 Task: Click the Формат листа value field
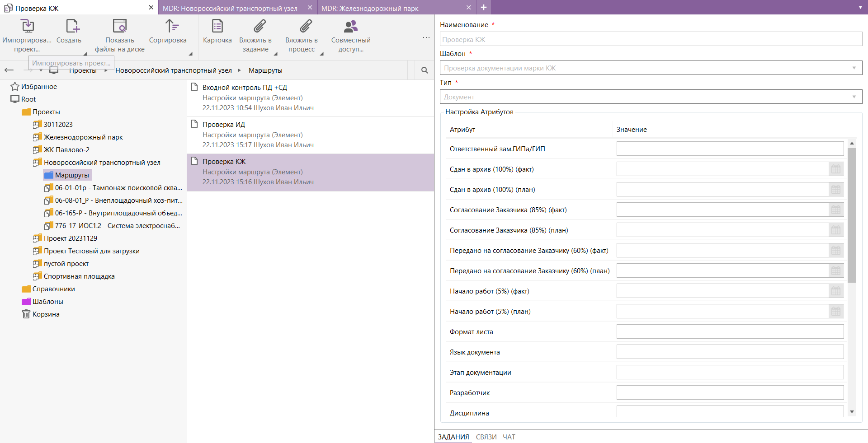(x=730, y=332)
